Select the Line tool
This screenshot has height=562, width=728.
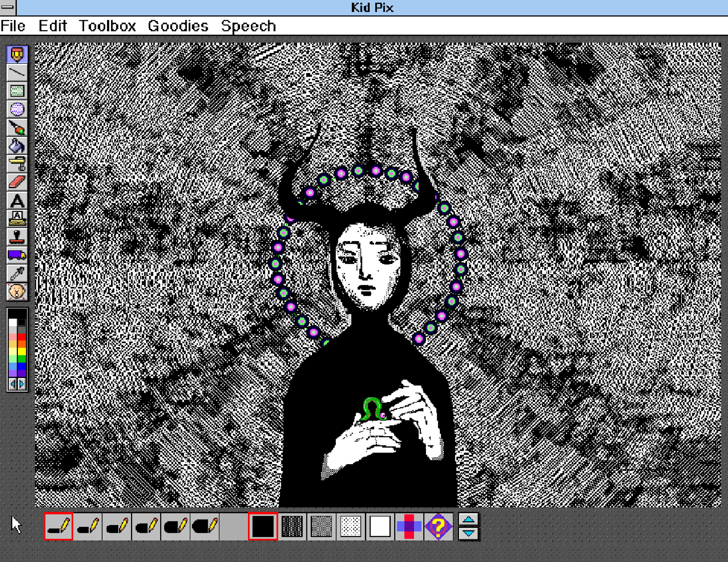click(x=17, y=73)
